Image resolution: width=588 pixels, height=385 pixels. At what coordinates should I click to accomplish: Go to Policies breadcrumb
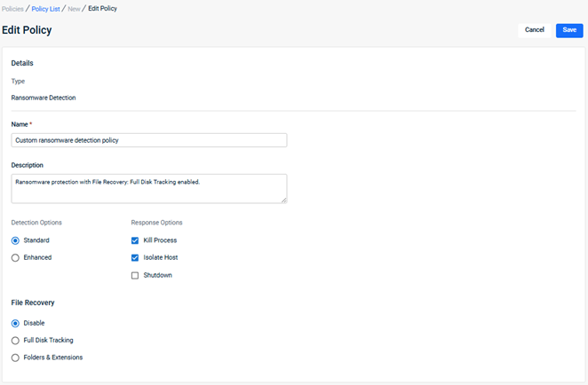click(x=12, y=8)
